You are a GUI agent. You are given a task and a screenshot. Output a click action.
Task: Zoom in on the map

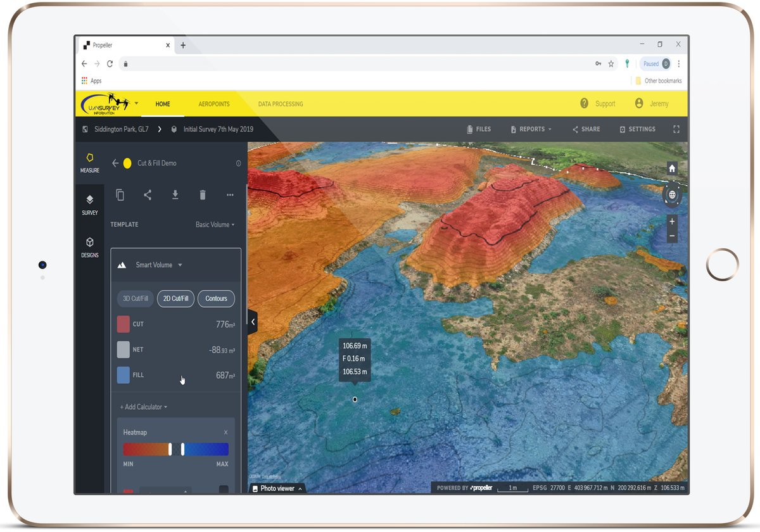672,222
